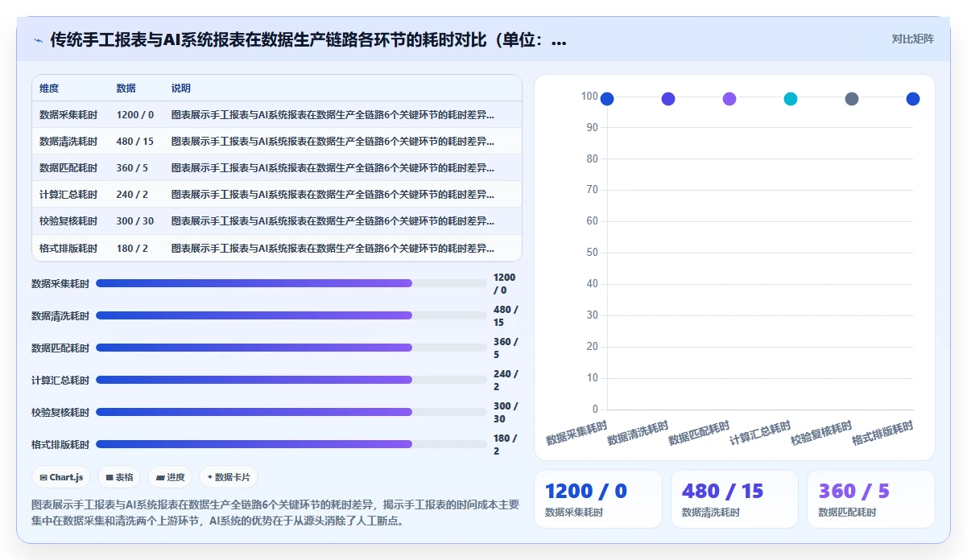This screenshot has height=560, width=967.
Task: Select the 数据清洗耗时 table row cell
Action: (68, 142)
